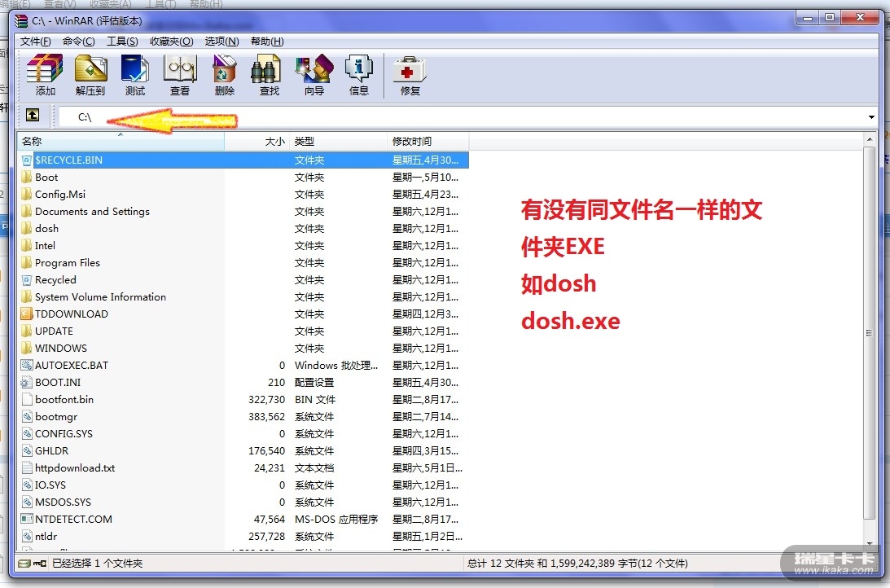Select the CONFIG.SYS file row
This screenshot has height=588, width=890.
(x=243, y=433)
